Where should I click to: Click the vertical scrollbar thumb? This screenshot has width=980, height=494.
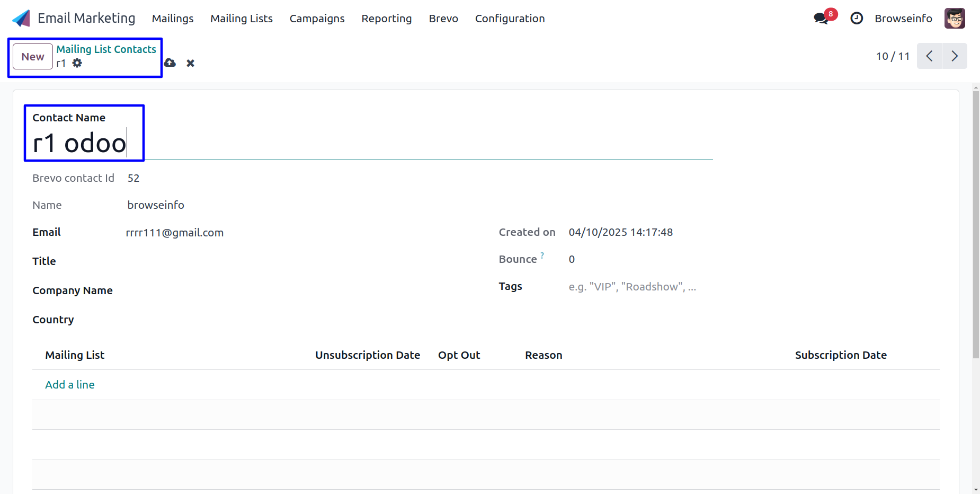[976, 225]
